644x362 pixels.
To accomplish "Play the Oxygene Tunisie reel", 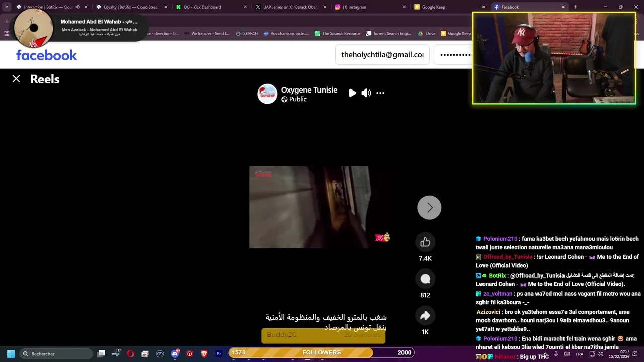I will pos(352,93).
